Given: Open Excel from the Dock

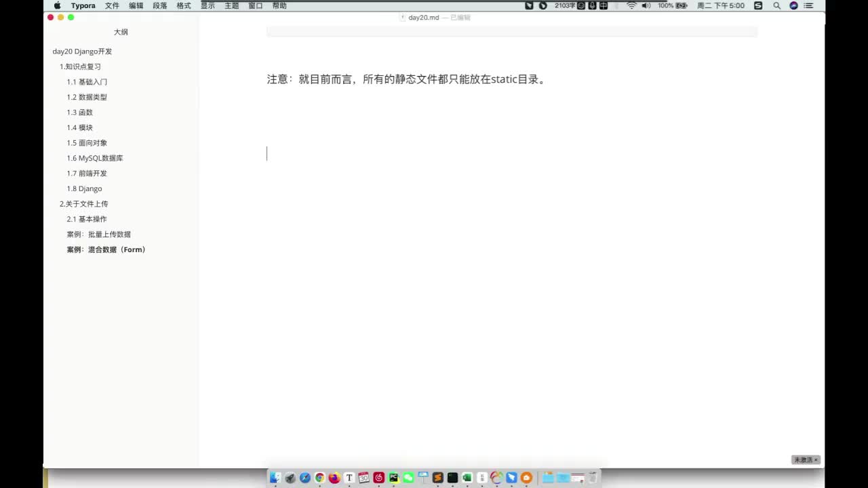Looking at the screenshot, I should (467, 478).
